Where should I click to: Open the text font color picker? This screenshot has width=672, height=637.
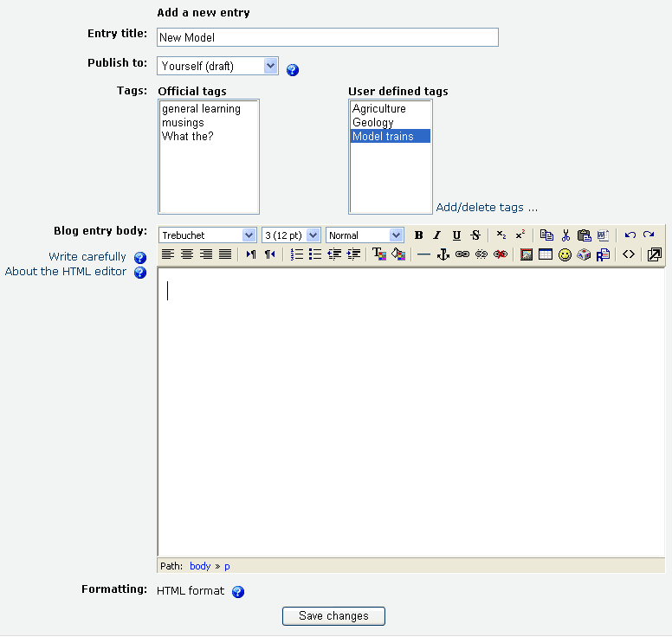click(x=378, y=254)
